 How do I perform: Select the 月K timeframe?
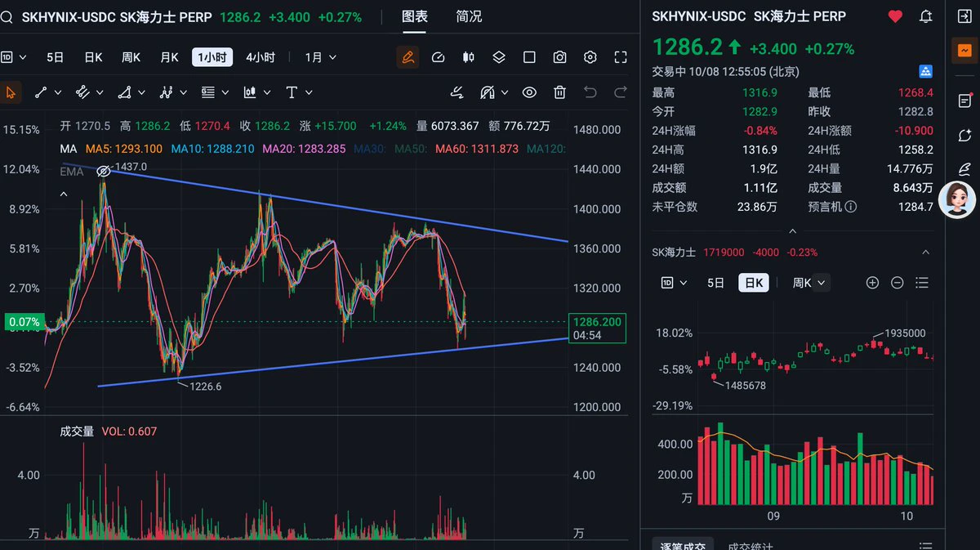pyautogui.click(x=169, y=57)
